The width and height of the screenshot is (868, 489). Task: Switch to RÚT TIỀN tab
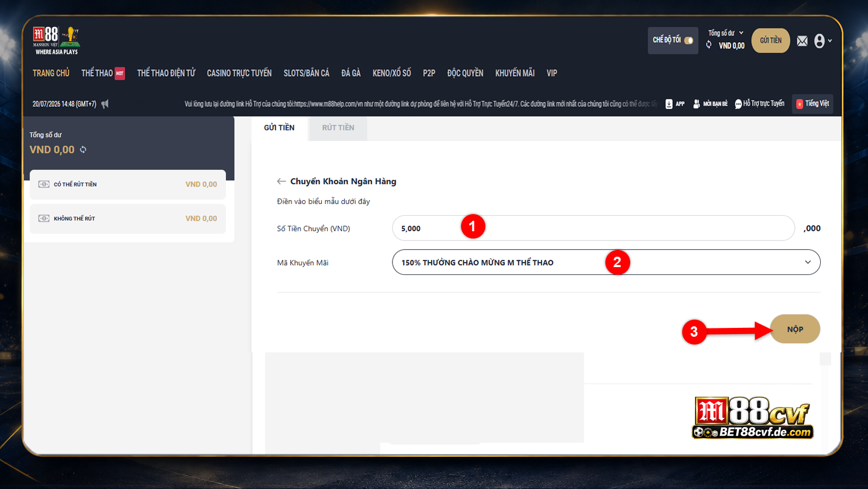click(x=338, y=128)
